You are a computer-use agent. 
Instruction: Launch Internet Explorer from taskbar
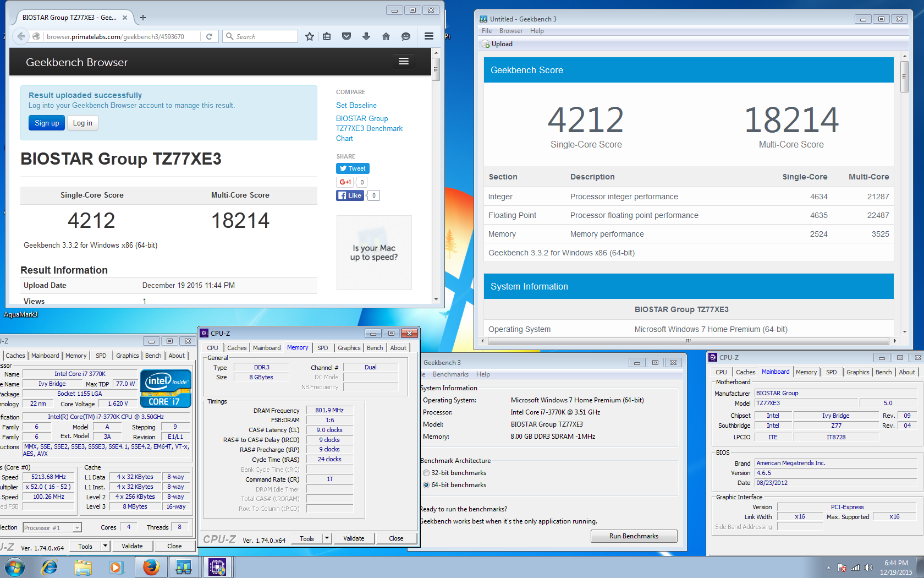[50, 567]
